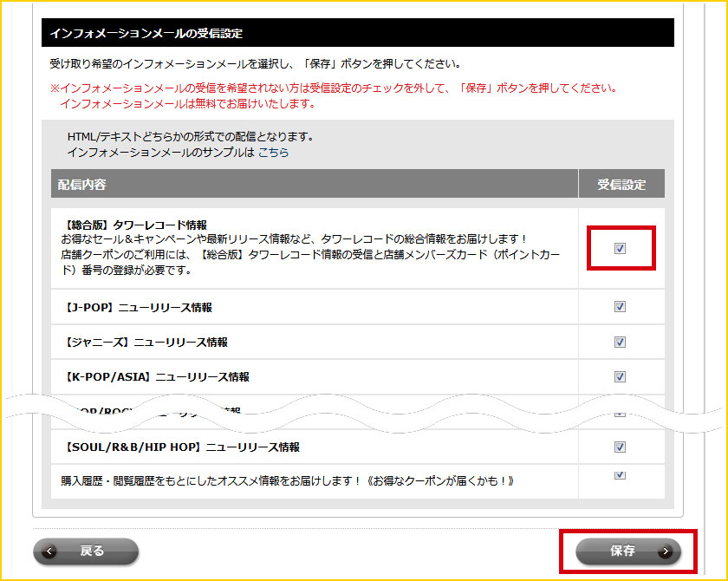Uncheck the 【SOUL/R&B/HIP HOP】 checkbox
Screen dimensions: 728x581
tap(620, 447)
